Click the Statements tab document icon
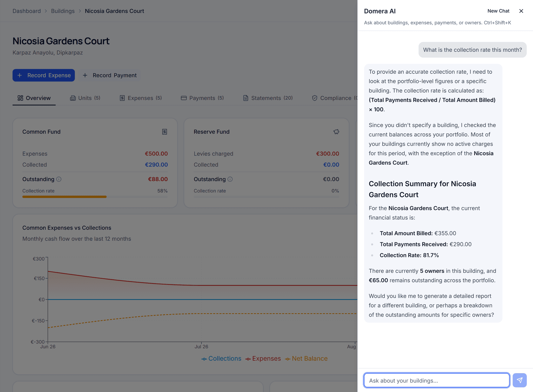 click(x=246, y=98)
